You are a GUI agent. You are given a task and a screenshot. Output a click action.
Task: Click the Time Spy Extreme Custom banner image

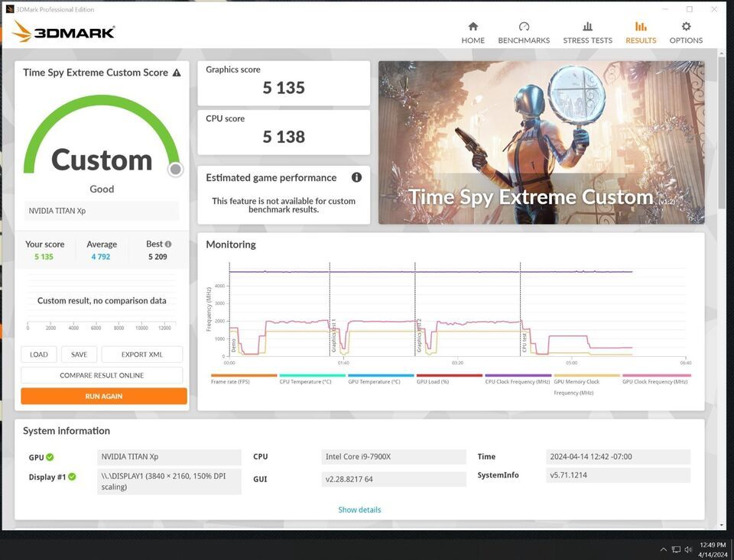tap(541, 142)
